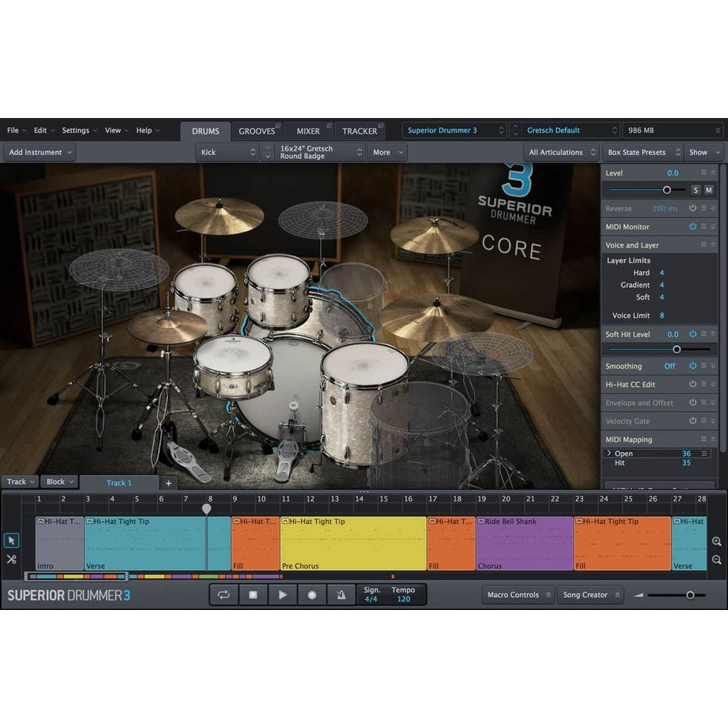Enable the Velocity Gate power button
The width and height of the screenshot is (728, 728).
(692, 421)
